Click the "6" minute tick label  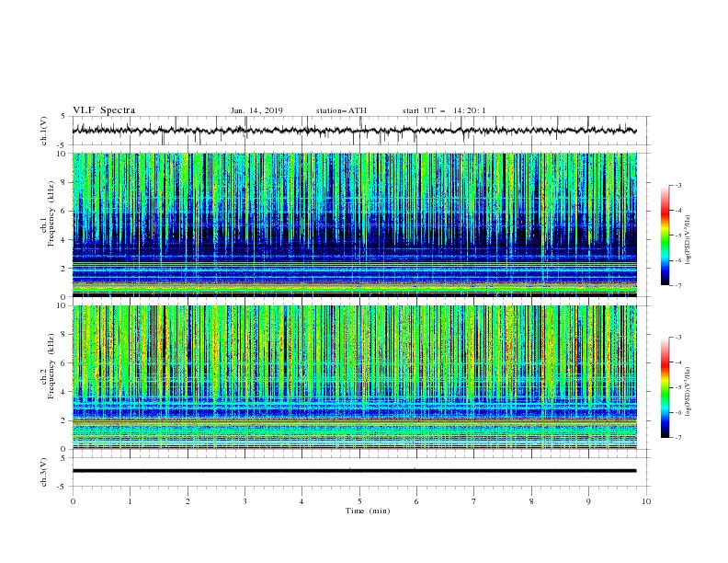coord(416,501)
